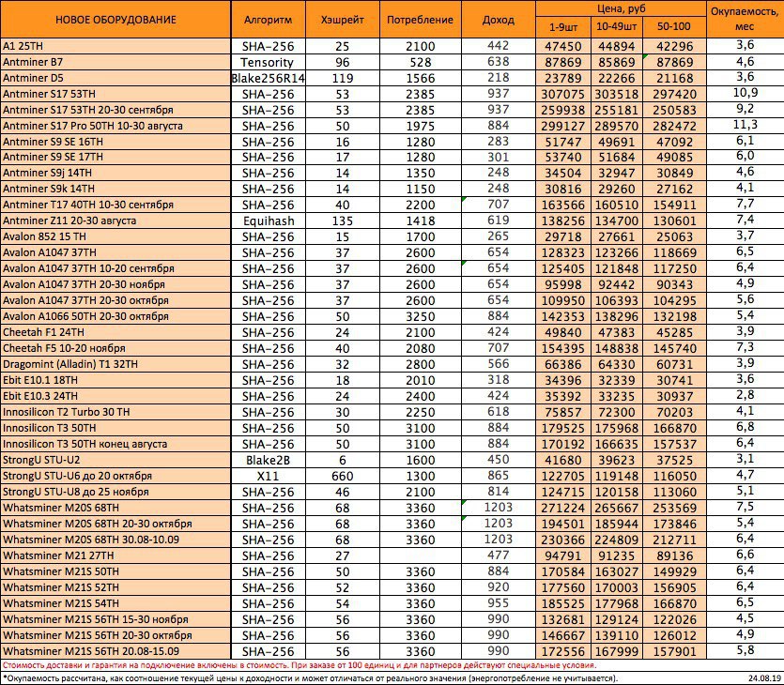Select the 'A1 25TH' row name
Screen dimensions: 784x685
(x=115, y=46)
